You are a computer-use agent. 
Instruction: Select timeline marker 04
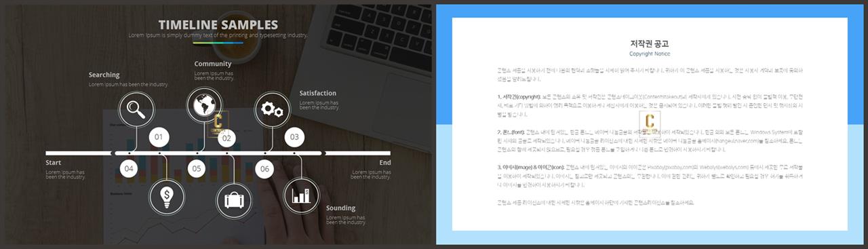pos(129,168)
